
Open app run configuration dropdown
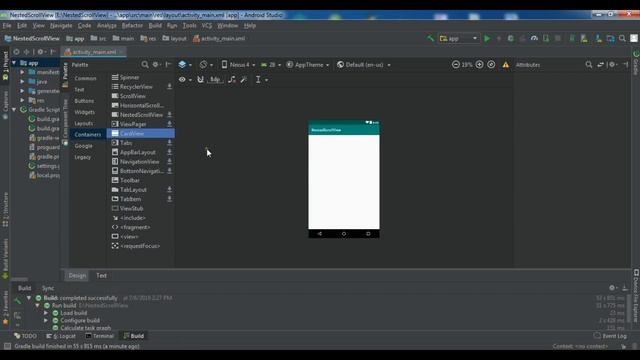(458, 38)
